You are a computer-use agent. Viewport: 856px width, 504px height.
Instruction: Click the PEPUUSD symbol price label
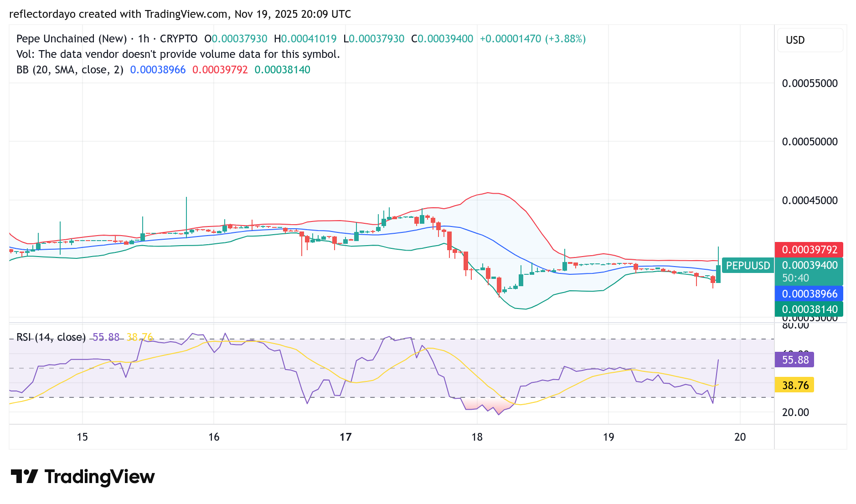[748, 266]
